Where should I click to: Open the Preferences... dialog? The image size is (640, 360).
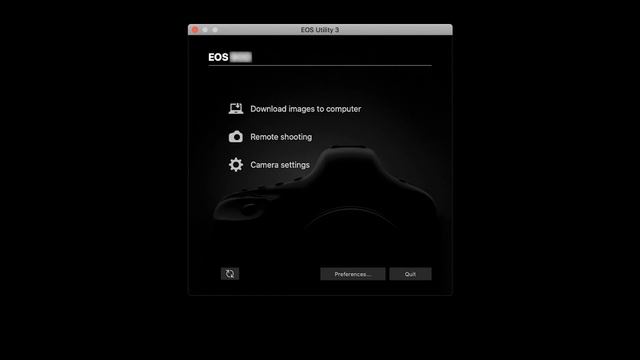353,274
